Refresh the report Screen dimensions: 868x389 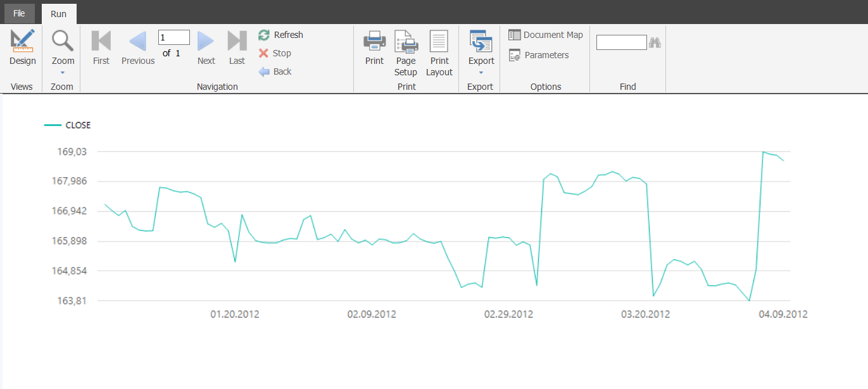pos(280,35)
